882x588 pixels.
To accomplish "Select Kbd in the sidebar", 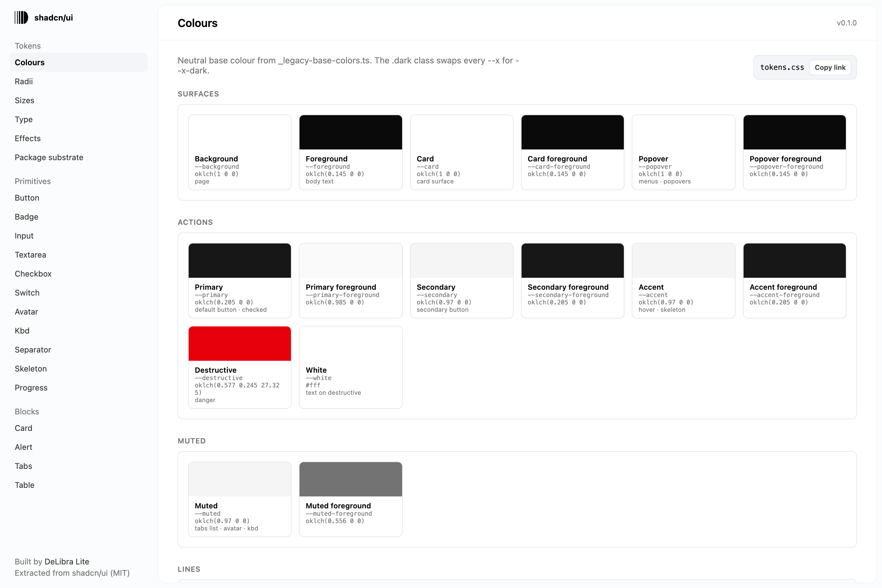I will point(78,331).
